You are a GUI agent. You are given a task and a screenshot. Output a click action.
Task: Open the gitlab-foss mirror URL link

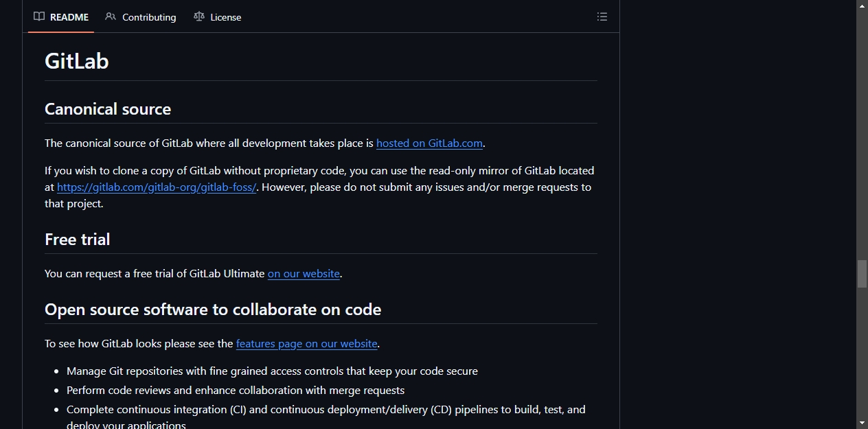[x=157, y=187]
